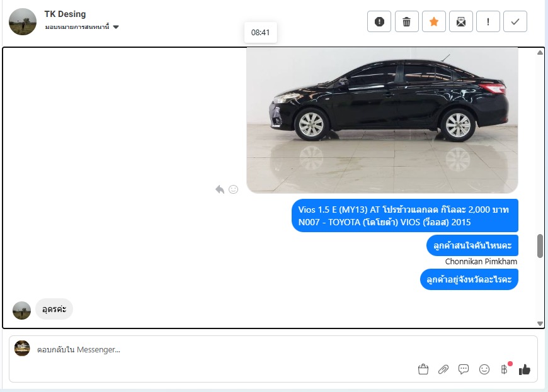548x392 pixels.
Task: Mark conversation as spam icon
Action: [x=379, y=21]
